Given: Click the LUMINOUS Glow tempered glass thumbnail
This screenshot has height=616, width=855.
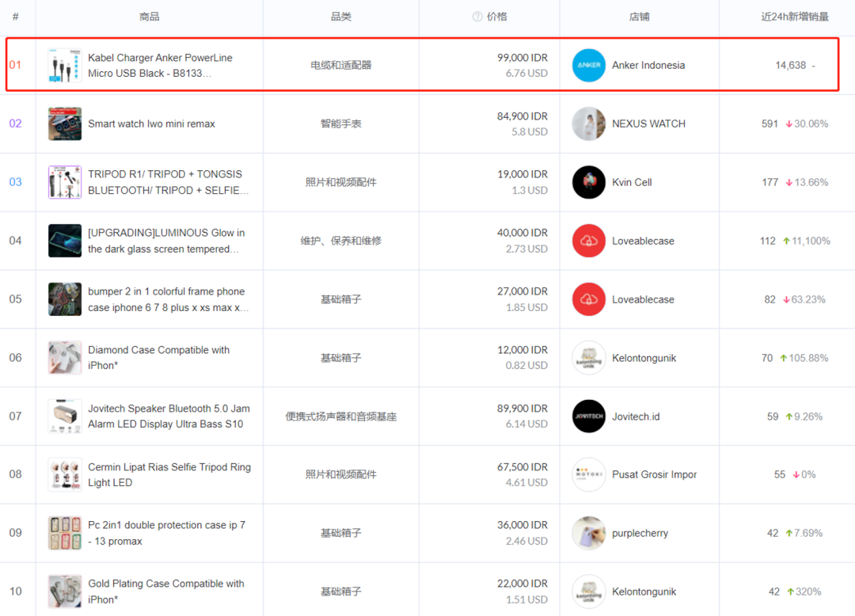Looking at the screenshot, I should pos(65,241).
